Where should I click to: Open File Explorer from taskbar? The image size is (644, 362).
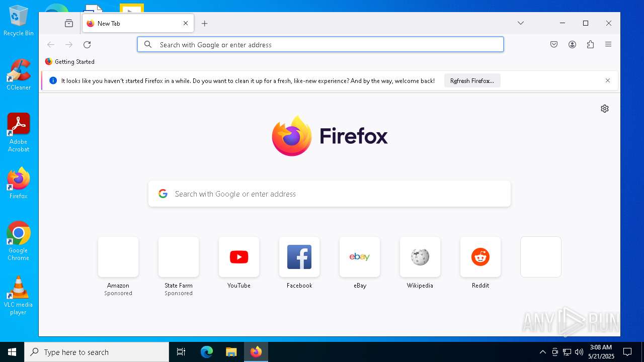point(231,352)
